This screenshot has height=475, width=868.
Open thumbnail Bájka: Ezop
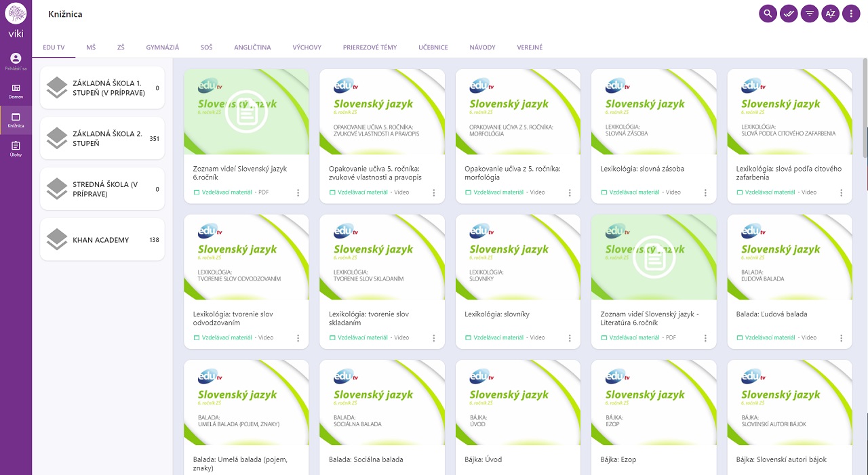(654, 403)
